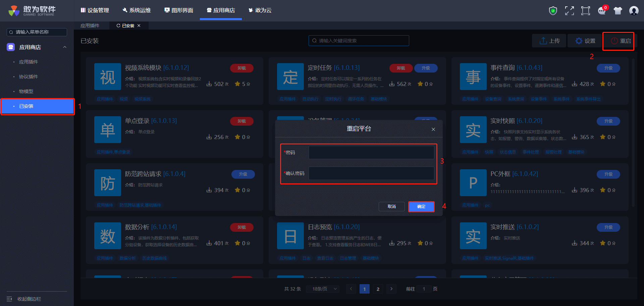Screen dimensions: 644x306
Task: Click the 实时推送 plugin icon
Action: tap(473, 236)
